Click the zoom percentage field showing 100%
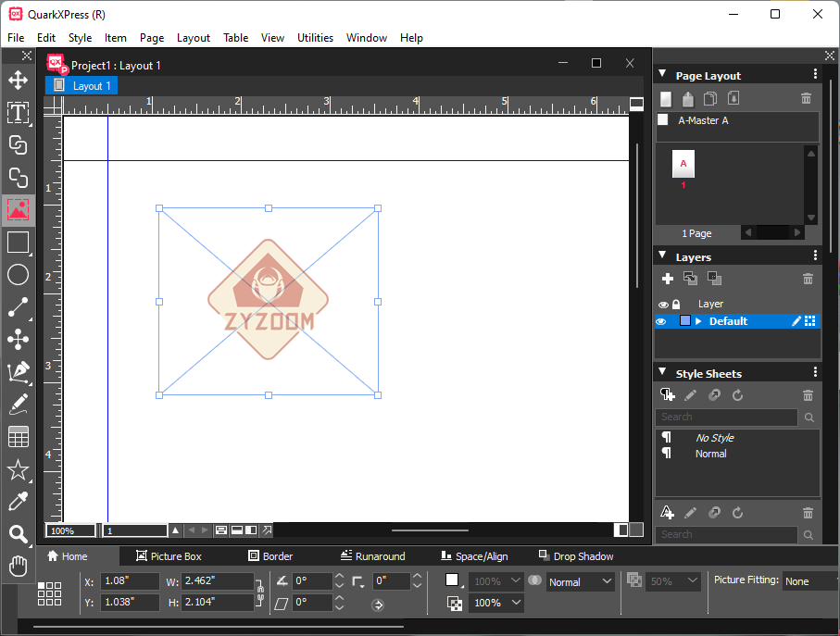The image size is (840, 636). tap(70, 531)
